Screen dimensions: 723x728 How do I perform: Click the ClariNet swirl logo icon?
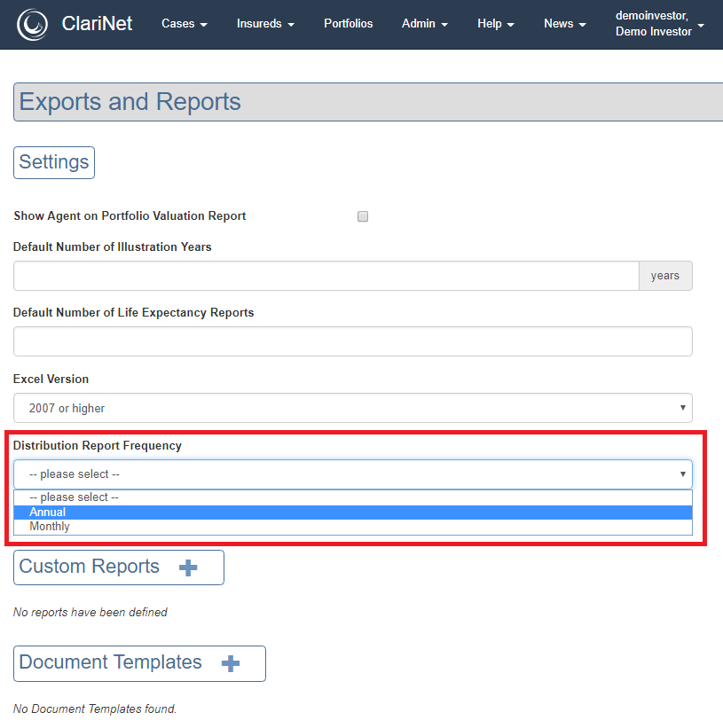click(32, 24)
